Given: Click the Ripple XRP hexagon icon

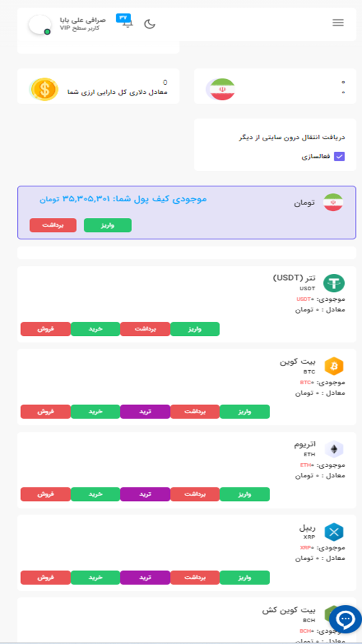Looking at the screenshot, I should pos(335,532).
